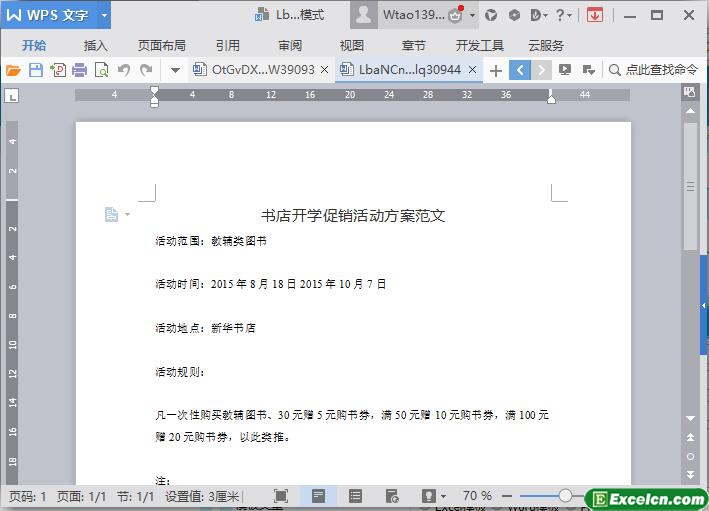Select page layout view in status bar
The width and height of the screenshot is (709, 511).
(x=318, y=497)
